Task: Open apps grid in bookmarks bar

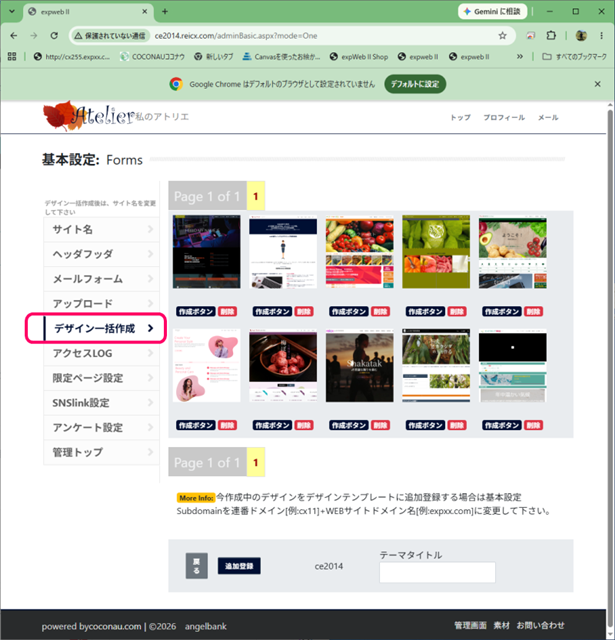Action: click(12, 57)
